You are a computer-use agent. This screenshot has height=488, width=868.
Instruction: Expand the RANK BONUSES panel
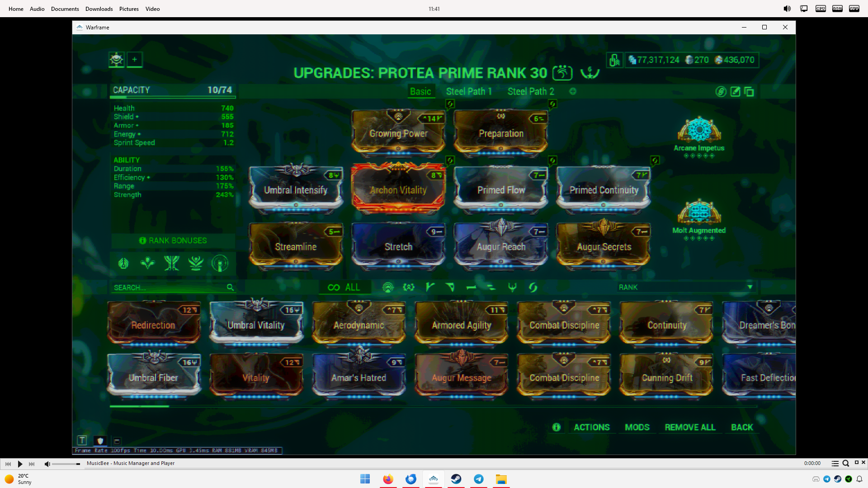(173, 240)
